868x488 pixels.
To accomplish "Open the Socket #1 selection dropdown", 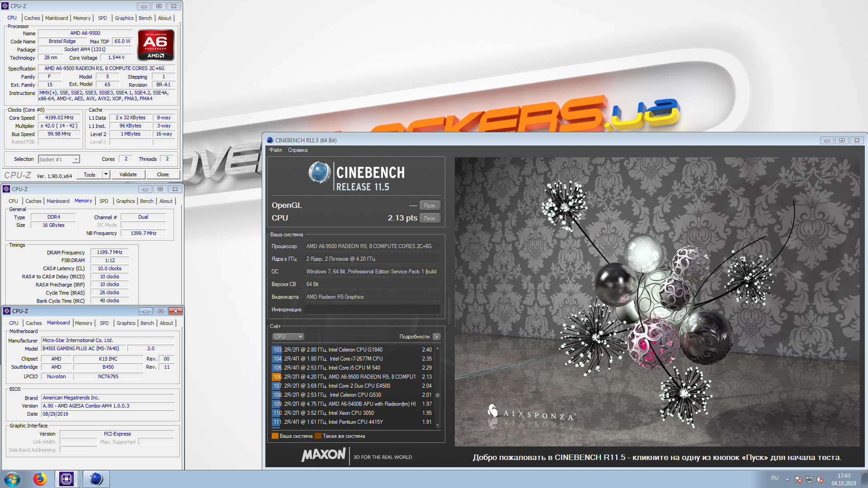I will pos(59,159).
